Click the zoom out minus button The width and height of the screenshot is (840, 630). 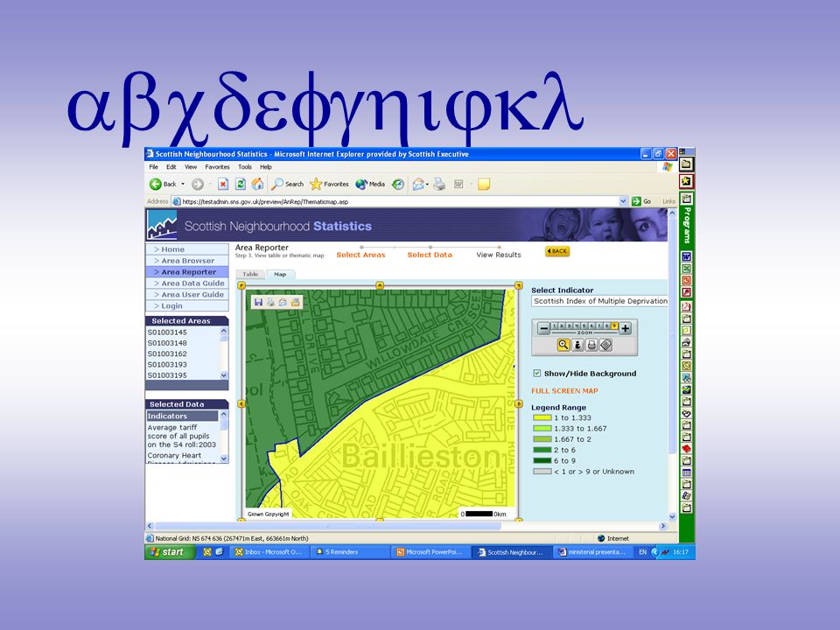(x=543, y=328)
